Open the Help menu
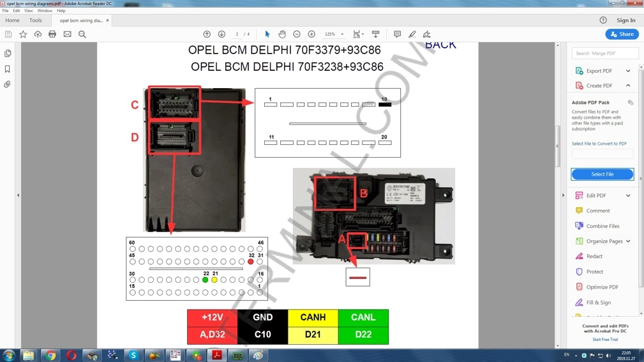 coord(61,11)
